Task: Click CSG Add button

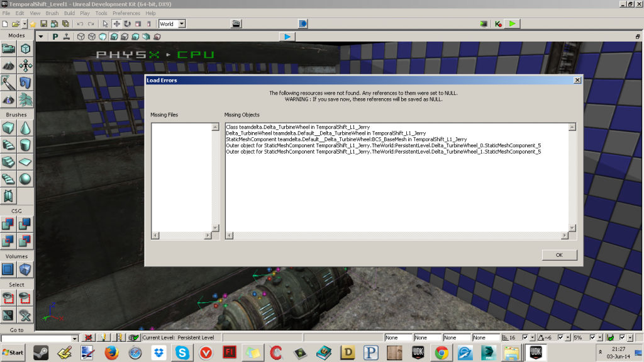Action: (x=8, y=223)
